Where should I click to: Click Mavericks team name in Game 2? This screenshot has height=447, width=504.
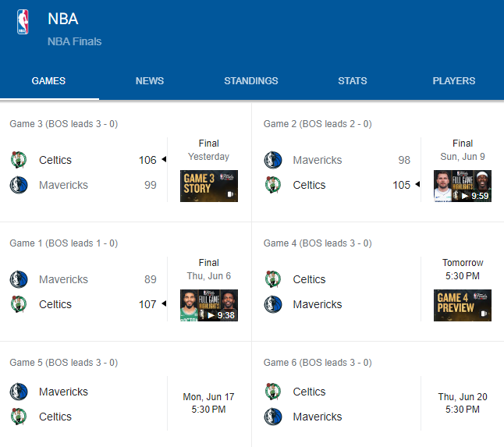318,160
